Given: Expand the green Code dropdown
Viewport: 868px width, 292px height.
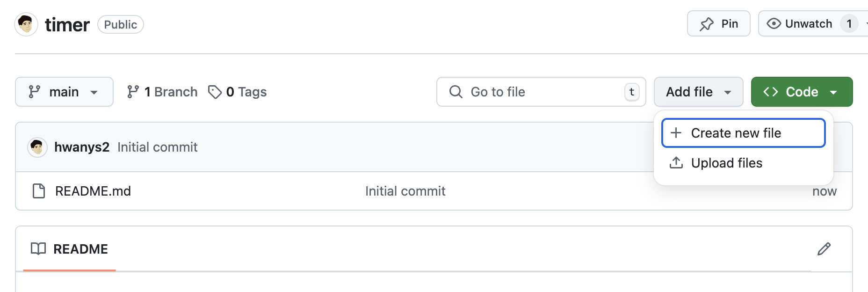Looking at the screenshot, I should click(x=802, y=92).
